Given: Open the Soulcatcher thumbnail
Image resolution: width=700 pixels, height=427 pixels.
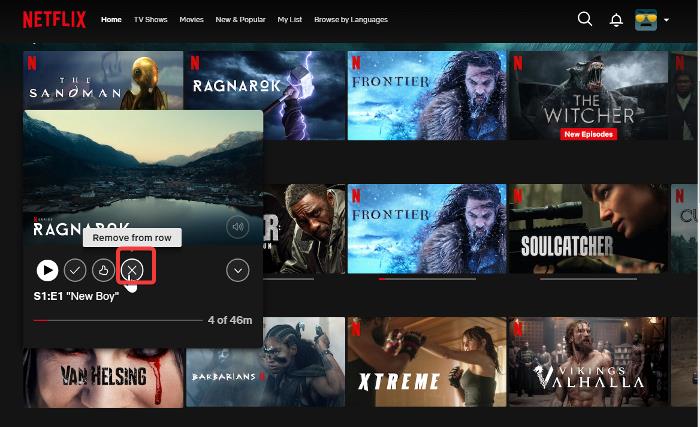Looking at the screenshot, I should pos(588,229).
